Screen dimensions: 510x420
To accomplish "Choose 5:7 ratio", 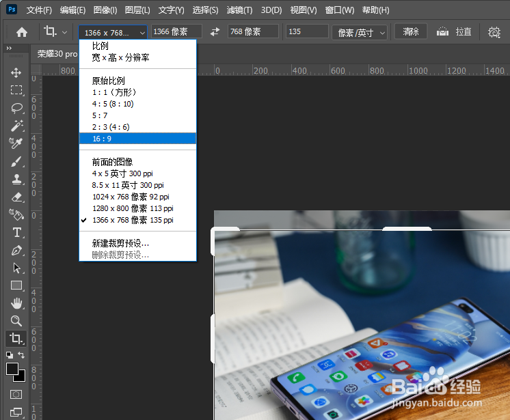I will point(137,115).
